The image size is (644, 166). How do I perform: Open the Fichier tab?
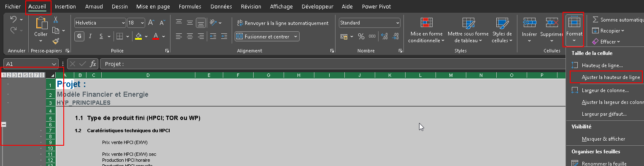[12, 7]
